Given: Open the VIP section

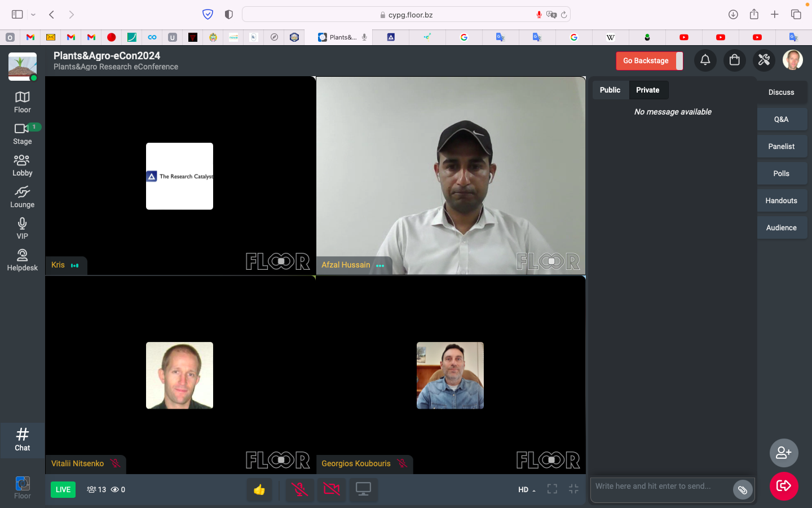Looking at the screenshot, I should (x=22, y=229).
